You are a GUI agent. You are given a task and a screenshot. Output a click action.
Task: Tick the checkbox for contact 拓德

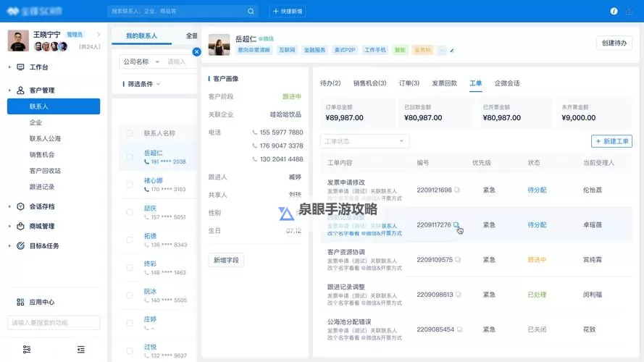coord(130,240)
